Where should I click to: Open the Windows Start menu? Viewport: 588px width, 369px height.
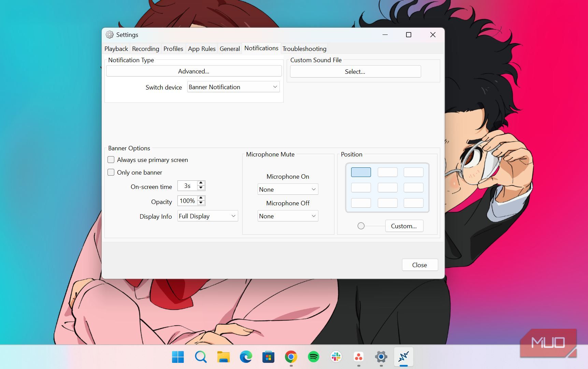(x=178, y=357)
